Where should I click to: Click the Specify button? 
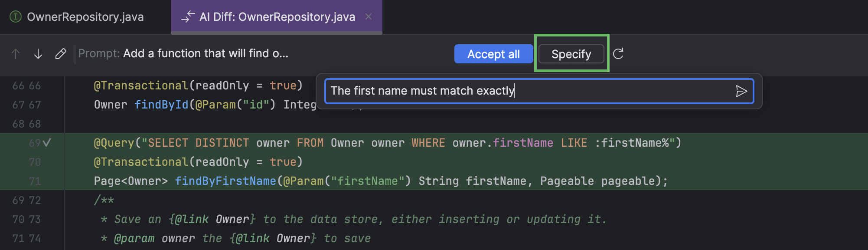[x=571, y=54]
